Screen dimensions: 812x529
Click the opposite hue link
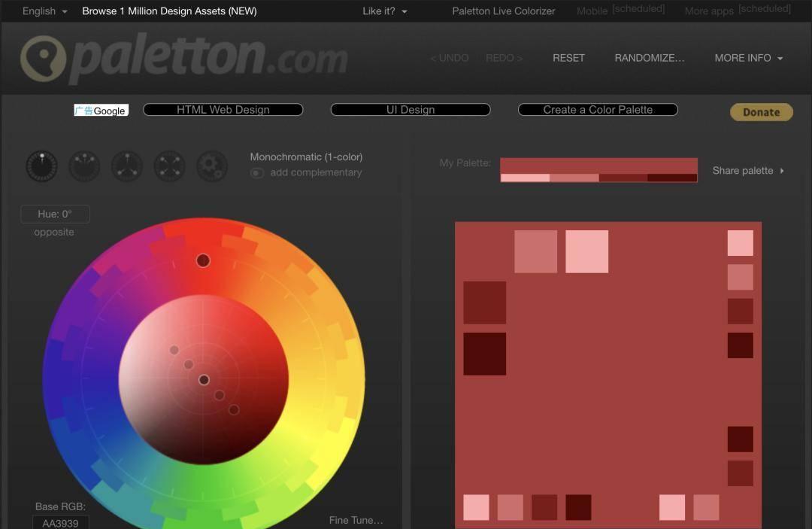pyautogui.click(x=54, y=232)
